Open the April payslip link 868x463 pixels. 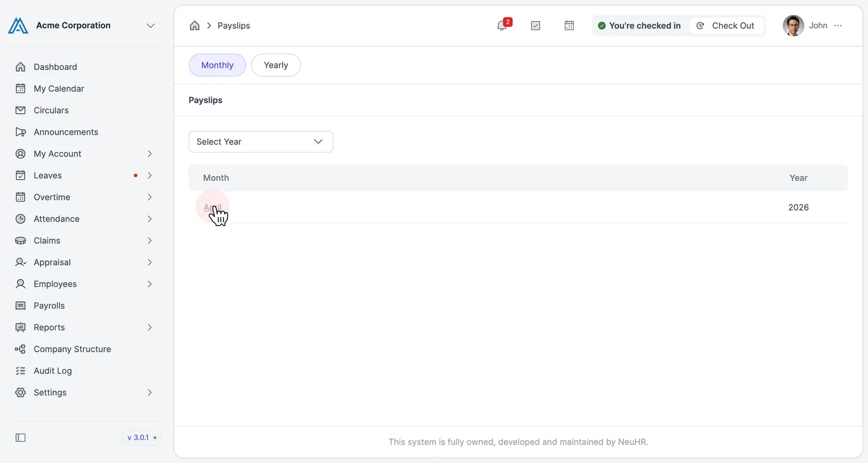[213, 207]
